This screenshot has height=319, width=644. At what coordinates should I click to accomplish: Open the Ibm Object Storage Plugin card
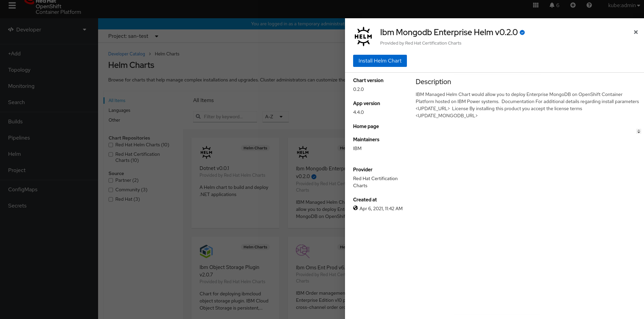tap(235, 278)
